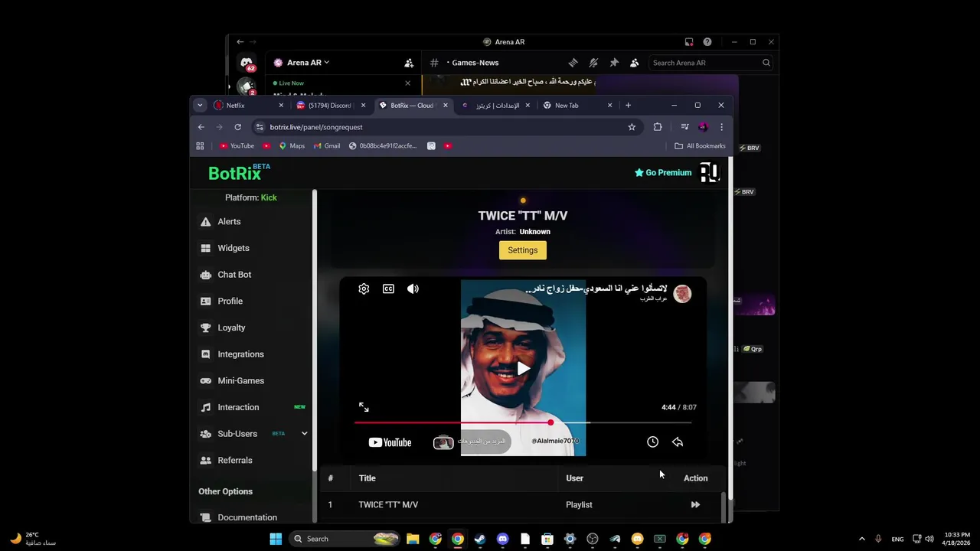
Task: Play the paused YouTube video
Action: click(523, 369)
